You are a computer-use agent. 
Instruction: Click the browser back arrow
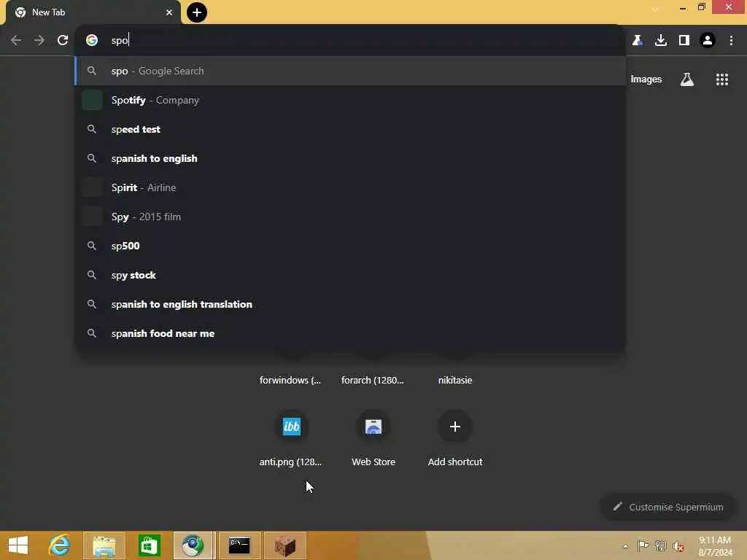[x=16, y=40]
